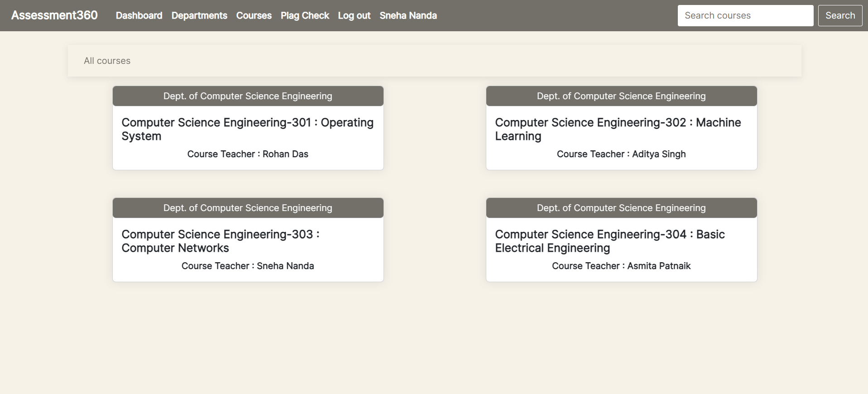Screen dimensions: 868x394
Task: Open the Assessment360 home logo link
Action: tap(54, 15)
